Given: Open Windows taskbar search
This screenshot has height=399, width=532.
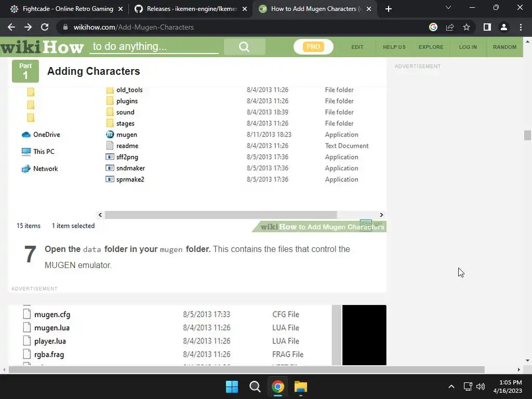Looking at the screenshot, I should click(255, 387).
